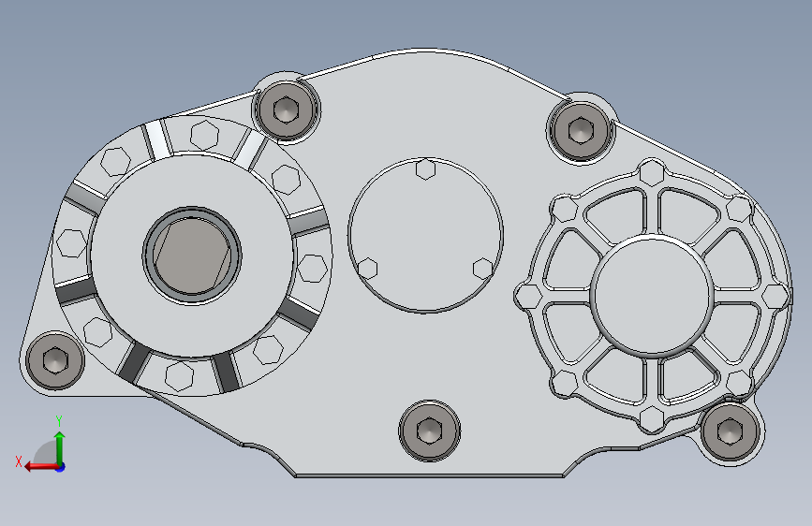Select the plain round center cover plate

click(x=426, y=235)
